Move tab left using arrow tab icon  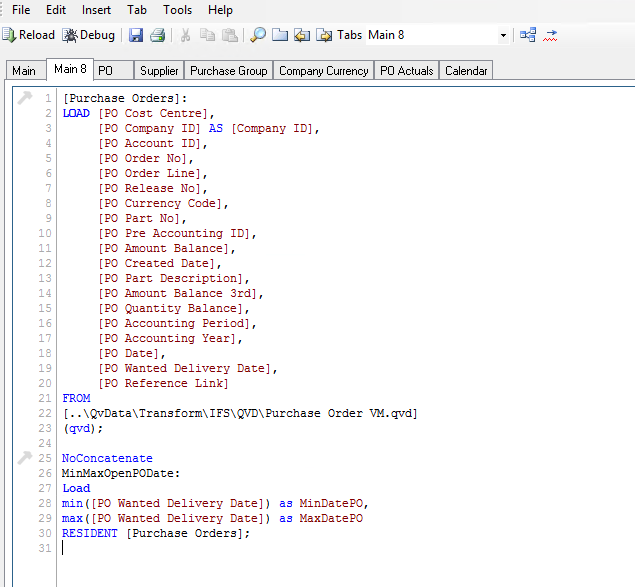click(302, 35)
